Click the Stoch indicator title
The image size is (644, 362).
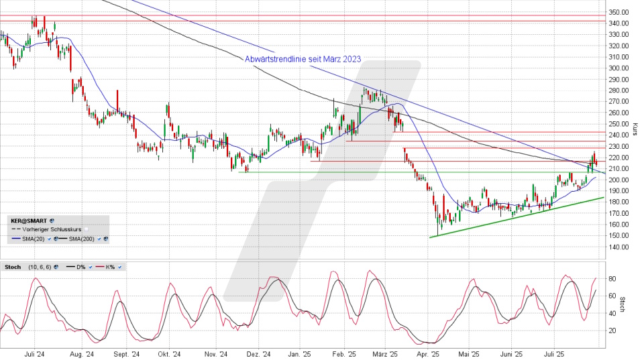(x=13, y=267)
